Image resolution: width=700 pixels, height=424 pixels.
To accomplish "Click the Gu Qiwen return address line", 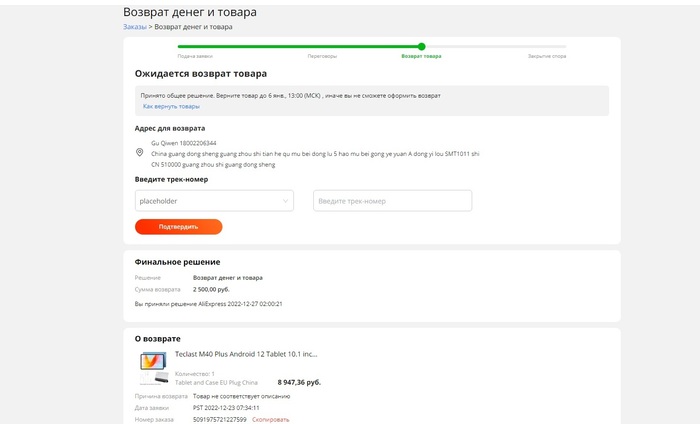I will click(x=183, y=143).
